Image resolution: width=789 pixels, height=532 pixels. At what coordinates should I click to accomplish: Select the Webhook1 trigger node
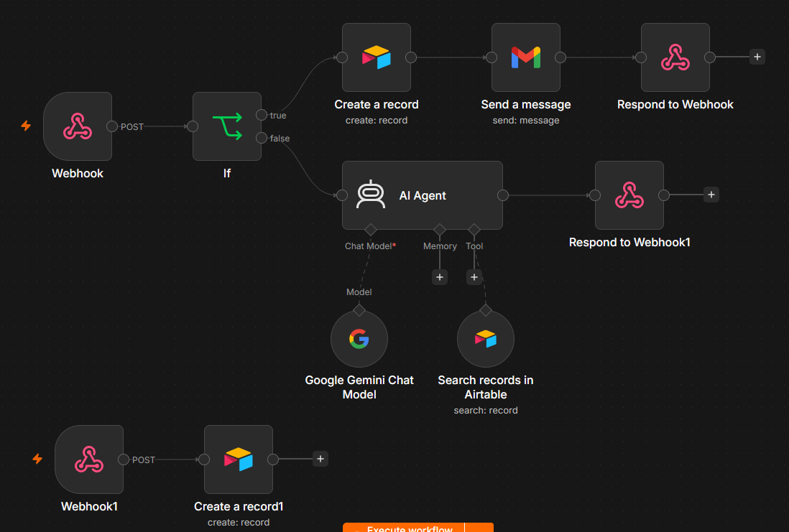click(89, 459)
